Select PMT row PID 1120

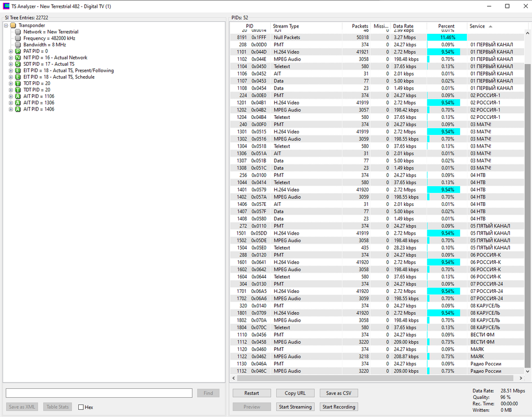pyautogui.click(x=377, y=349)
